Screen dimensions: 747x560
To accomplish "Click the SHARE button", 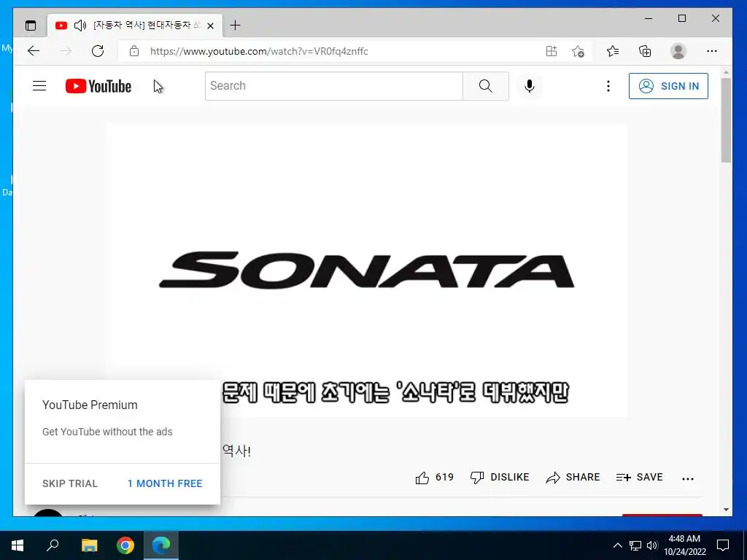I will coord(573,478).
